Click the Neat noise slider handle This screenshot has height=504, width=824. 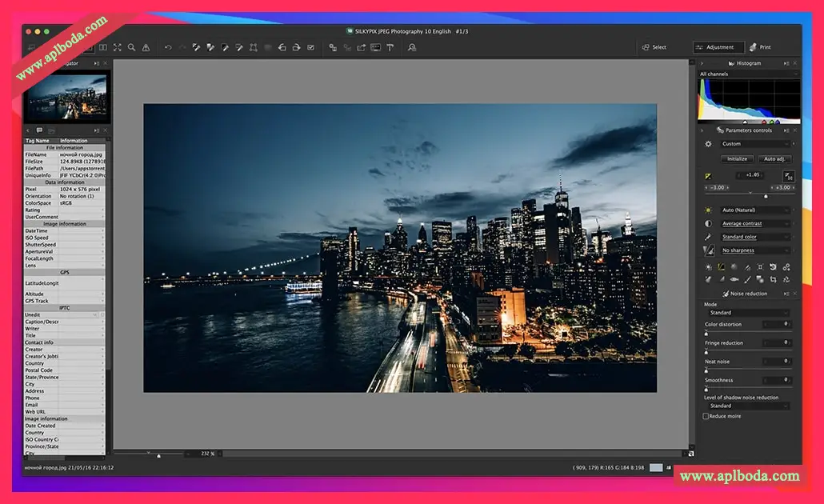coord(706,370)
